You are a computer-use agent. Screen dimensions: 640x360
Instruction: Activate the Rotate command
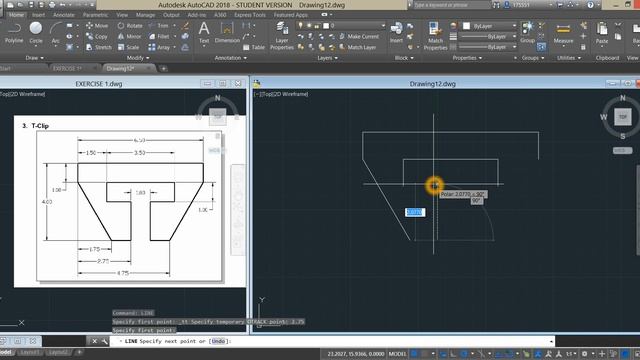(x=130, y=26)
